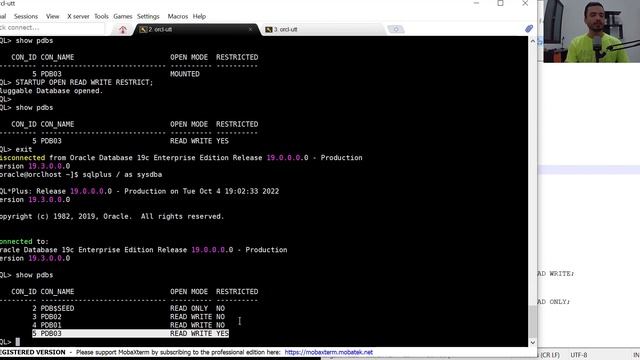Switch to the '3. orcl-utt' tab
Screen dimensions: 640x360
[x=322, y=29]
